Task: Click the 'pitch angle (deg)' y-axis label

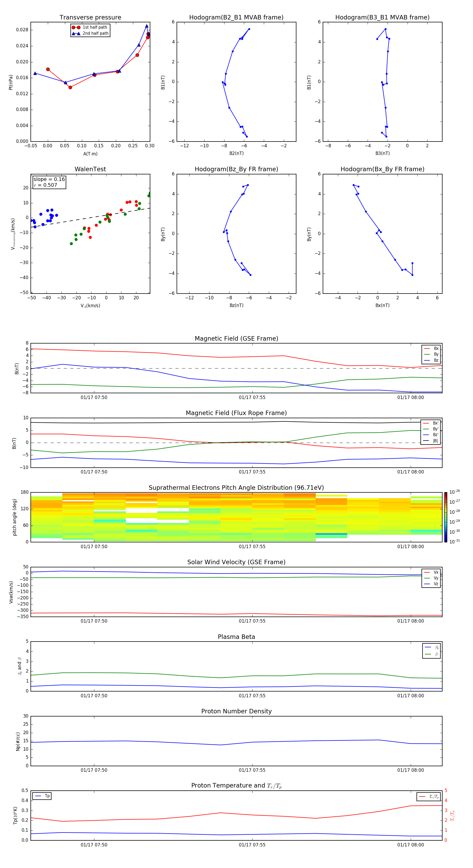Action: point(14,517)
